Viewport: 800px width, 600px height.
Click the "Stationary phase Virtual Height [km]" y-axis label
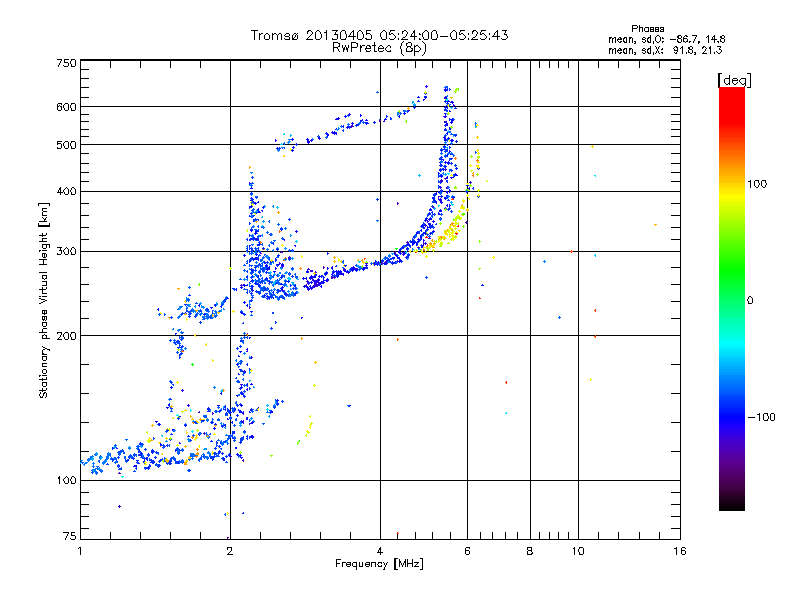point(43,300)
